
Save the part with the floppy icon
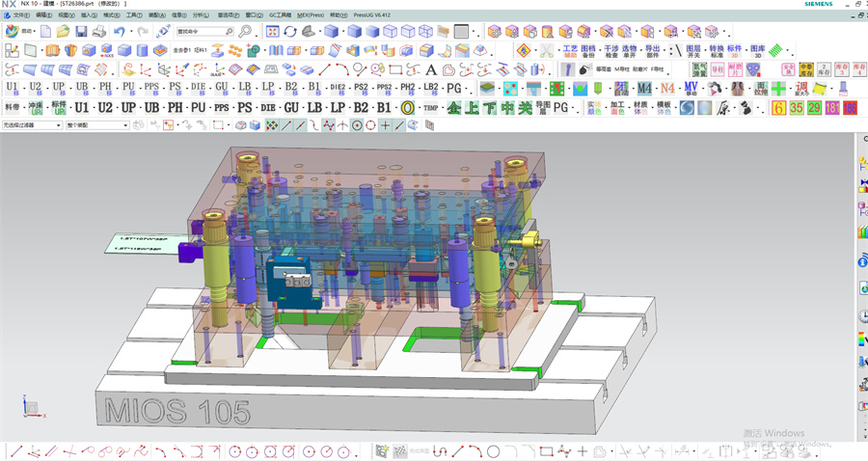81,32
